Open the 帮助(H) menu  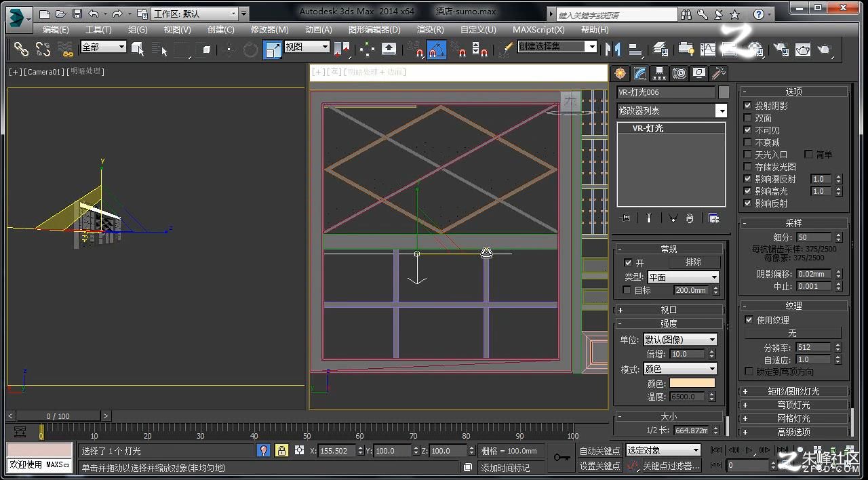(x=595, y=30)
